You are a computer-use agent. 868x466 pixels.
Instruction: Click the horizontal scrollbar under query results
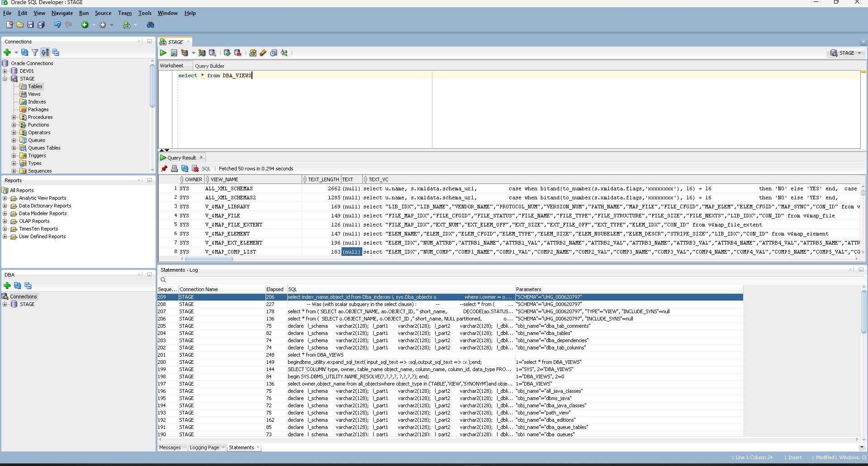[x=209, y=259]
